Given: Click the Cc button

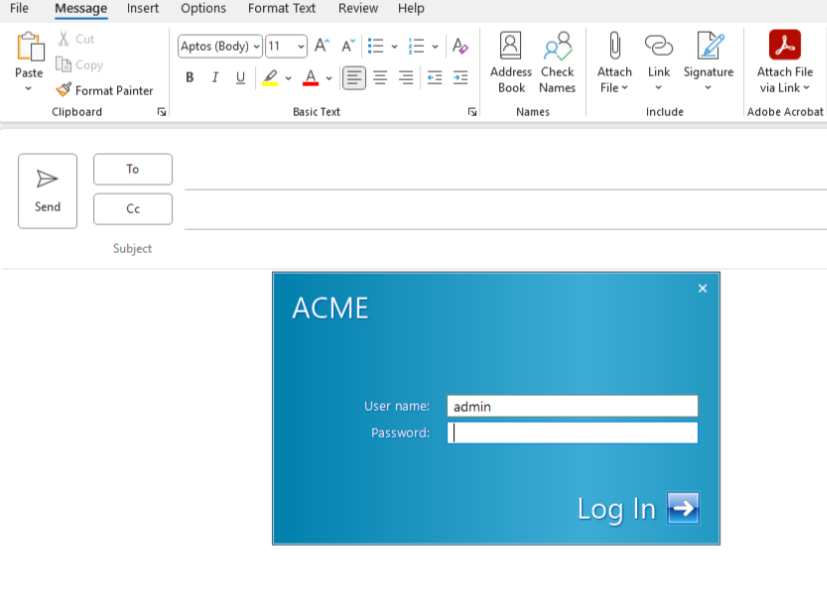Looking at the screenshot, I should (132, 208).
